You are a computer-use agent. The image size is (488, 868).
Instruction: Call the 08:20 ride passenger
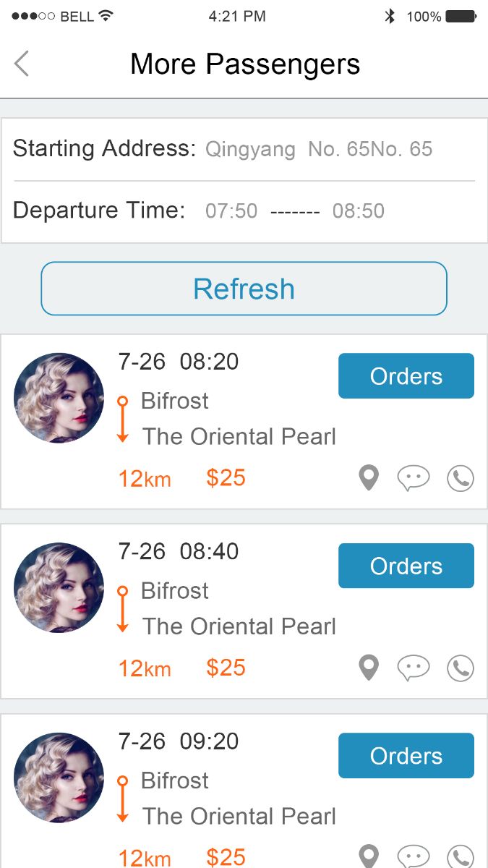coord(461,478)
